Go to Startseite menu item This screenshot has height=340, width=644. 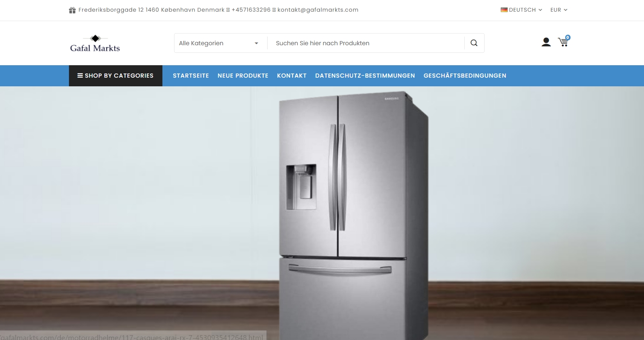coord(191,76)
